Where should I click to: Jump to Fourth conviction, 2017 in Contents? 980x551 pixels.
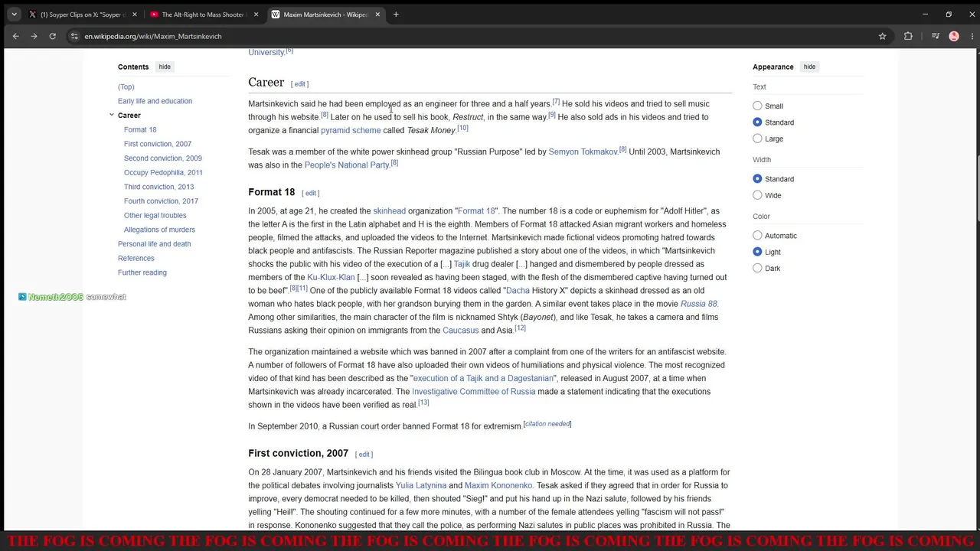click(161, 201)
